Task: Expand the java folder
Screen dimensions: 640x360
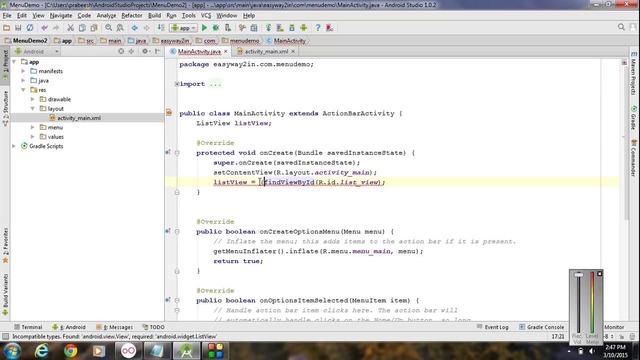Action: (x=23, y=80)
